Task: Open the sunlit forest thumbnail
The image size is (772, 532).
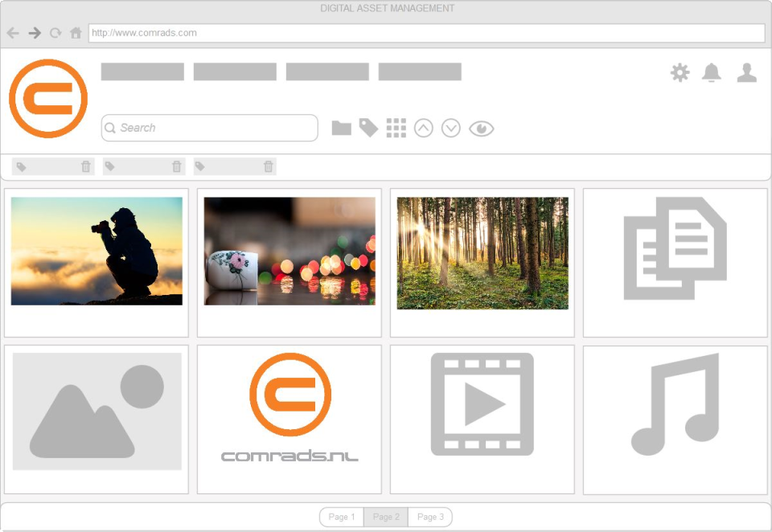Action: click(x=482, y=253)
